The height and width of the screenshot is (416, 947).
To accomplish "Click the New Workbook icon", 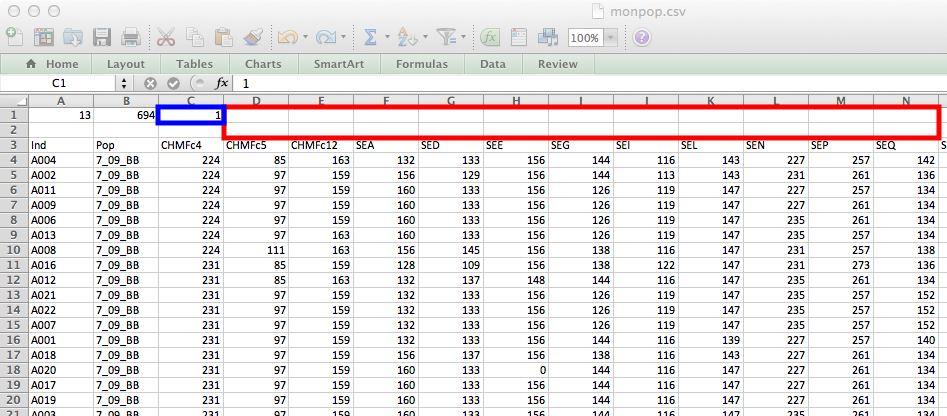I will click(x=14, y=37).
